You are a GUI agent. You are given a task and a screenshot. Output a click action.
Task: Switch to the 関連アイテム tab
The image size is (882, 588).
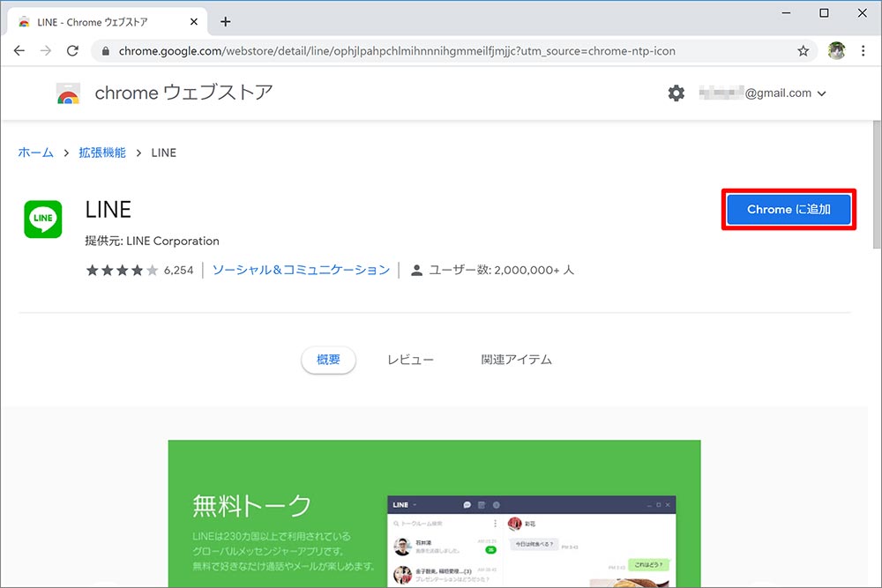click(x=516, y=360)
